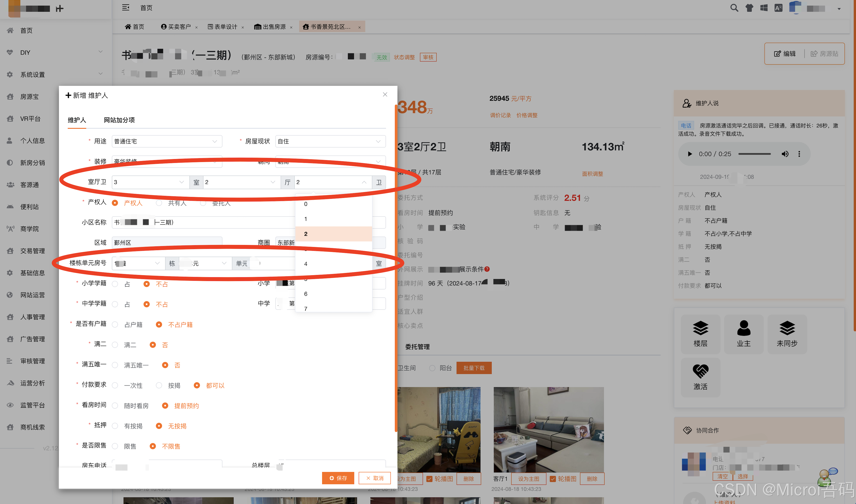The width and height of the screenshot is (856, 504).
Task: Click the 保存 button
Action: 338,478
